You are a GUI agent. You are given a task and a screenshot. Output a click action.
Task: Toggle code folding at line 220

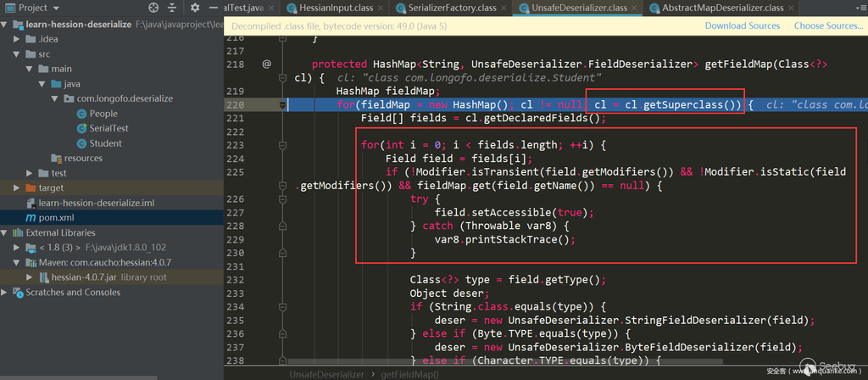[x=283, y=105]
